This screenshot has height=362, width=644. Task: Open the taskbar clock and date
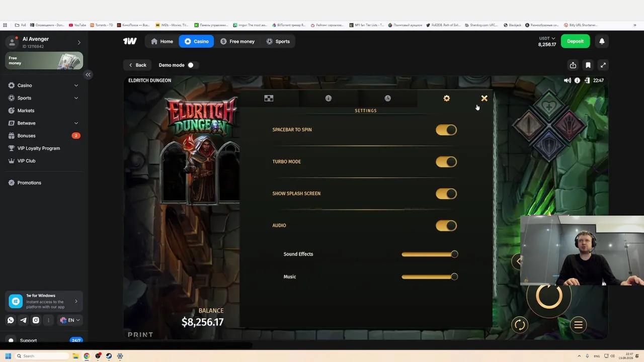[626, 356]
